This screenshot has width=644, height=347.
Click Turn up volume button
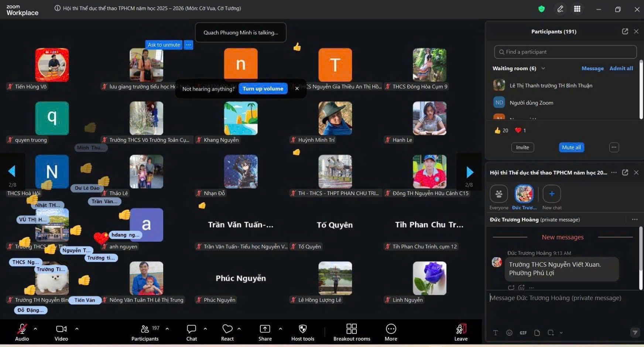pos(263,89)
